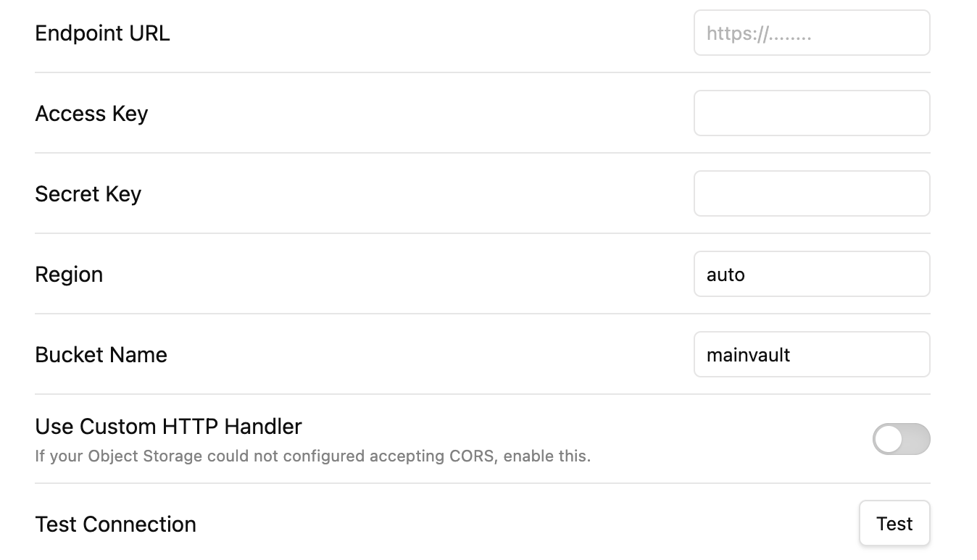
Task: Select the Region input box
Action: pos(811,274)
